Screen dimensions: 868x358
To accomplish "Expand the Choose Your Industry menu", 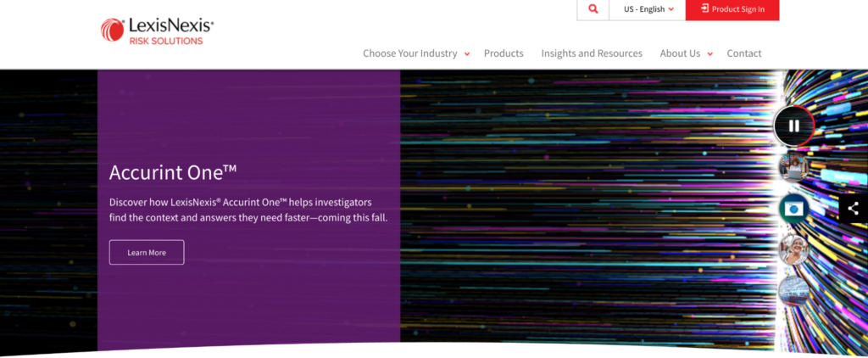I will click(415, 53).
